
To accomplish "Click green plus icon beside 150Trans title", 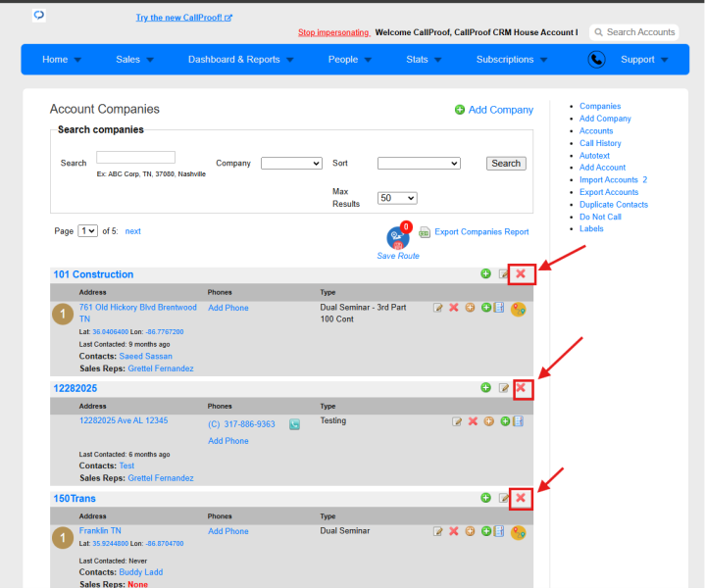I will click(x=485, y=498).
